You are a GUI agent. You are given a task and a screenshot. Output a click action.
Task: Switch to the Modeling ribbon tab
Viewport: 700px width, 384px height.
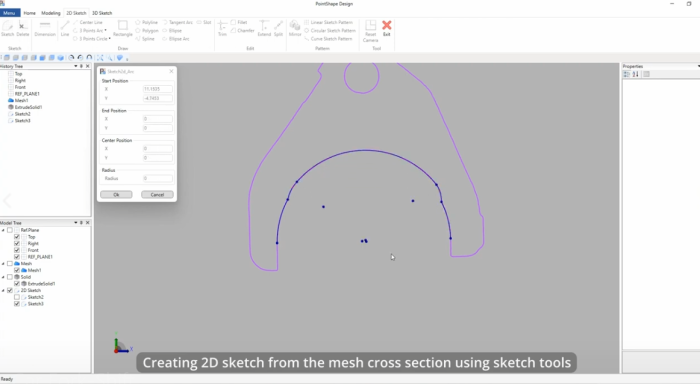(x=50, y=13)
